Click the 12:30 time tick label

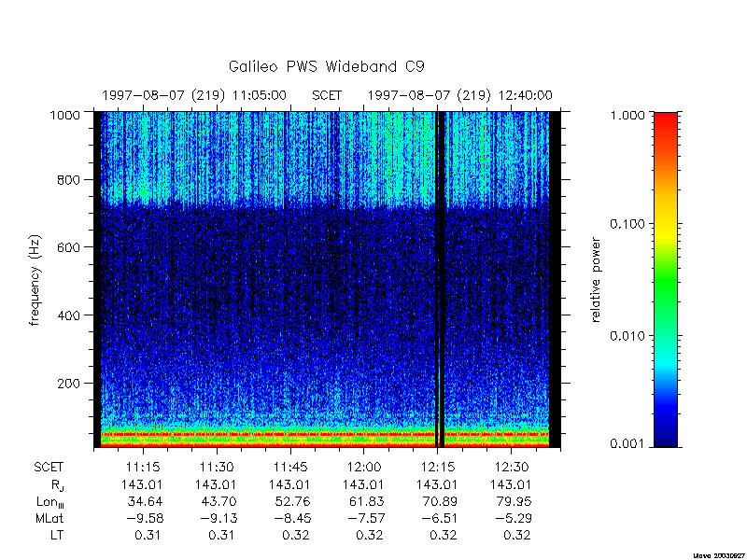511,468
